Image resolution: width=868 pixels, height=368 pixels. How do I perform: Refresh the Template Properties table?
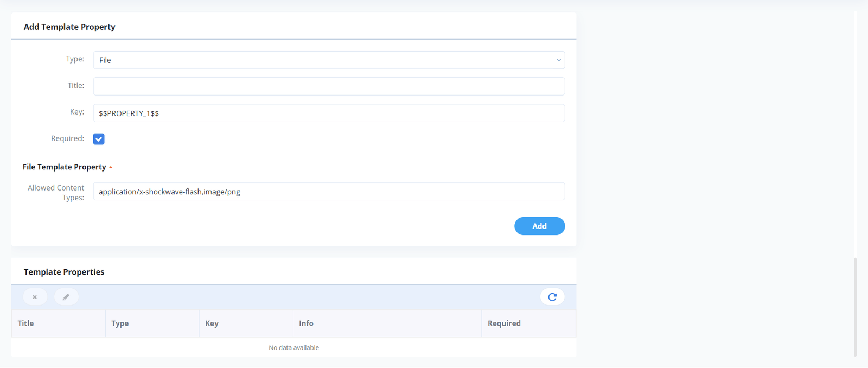pyautogui.click(x=552, y=297)
